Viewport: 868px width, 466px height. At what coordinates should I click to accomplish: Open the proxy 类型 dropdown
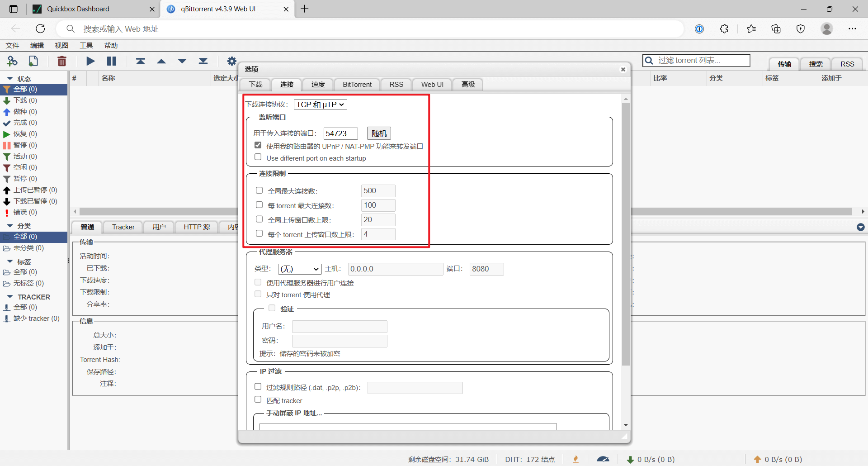pos(299,269)
